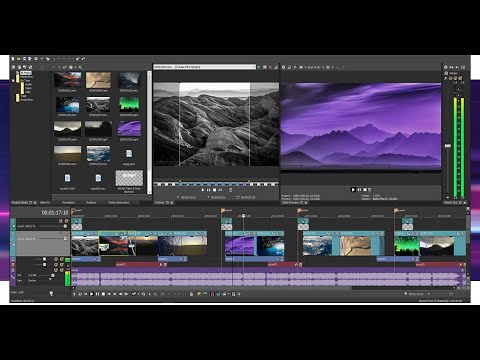Toggle Mute on the purple song audio track
Image resolution: width=480 pixels, height=360 pixels.
pyautogui.click(x=56, y=270)
